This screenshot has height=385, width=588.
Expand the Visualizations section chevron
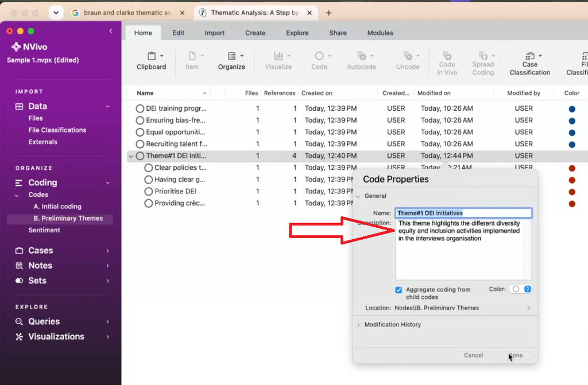click(x=107, y=337)
